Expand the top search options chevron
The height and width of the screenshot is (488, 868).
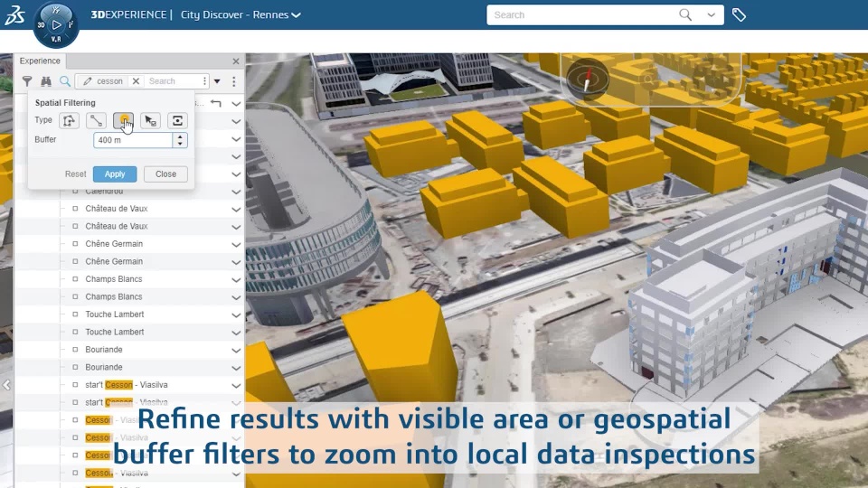712,15
